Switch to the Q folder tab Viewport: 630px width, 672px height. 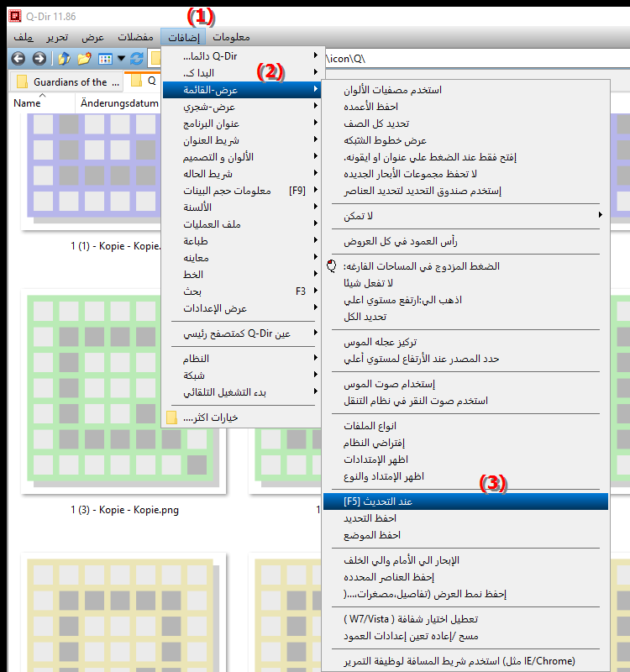point(143,81)
